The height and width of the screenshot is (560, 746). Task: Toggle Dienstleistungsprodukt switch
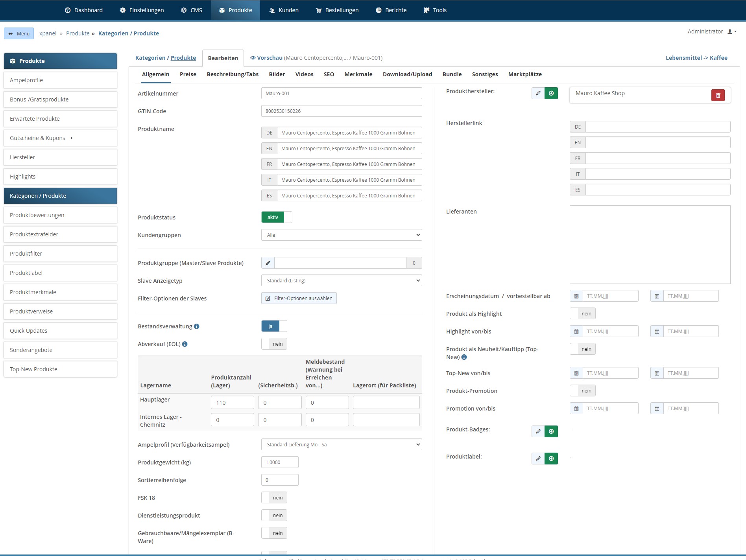(274, 515)
